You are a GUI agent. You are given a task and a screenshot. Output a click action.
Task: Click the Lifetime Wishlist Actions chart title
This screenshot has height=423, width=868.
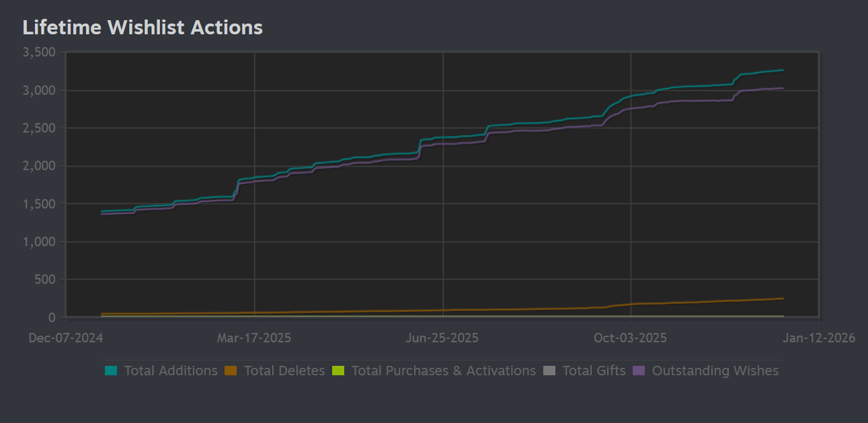(143, 28)
